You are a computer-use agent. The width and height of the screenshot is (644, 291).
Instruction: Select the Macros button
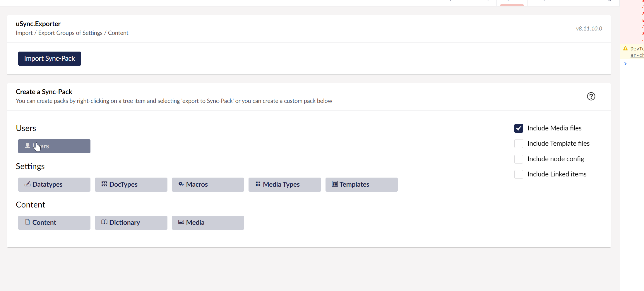tap(208, 185)
